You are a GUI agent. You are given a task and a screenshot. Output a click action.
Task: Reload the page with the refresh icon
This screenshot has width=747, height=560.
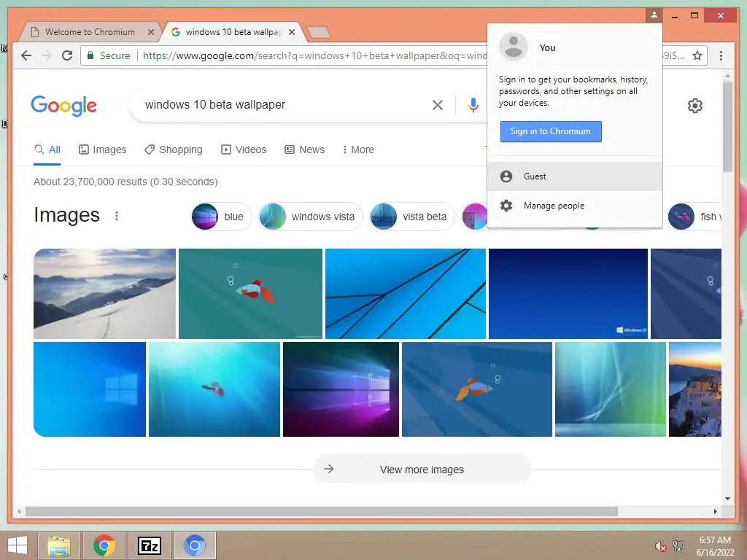(x=67, y=55)
